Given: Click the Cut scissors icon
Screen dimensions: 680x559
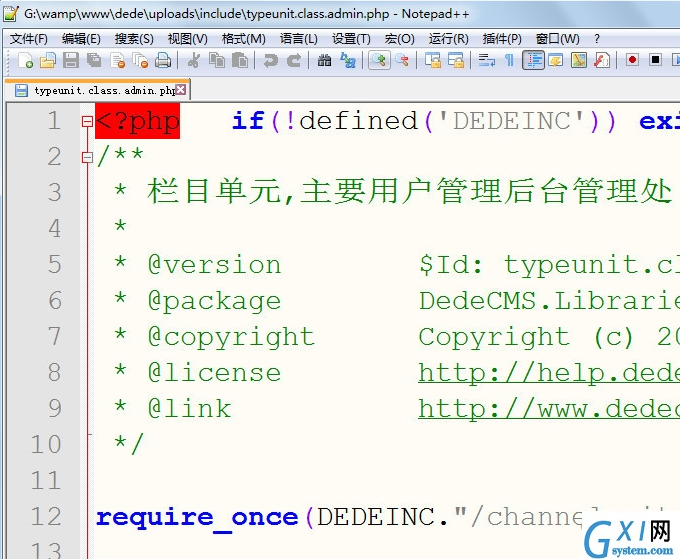Looking at the screenshot, I should 193,60.
